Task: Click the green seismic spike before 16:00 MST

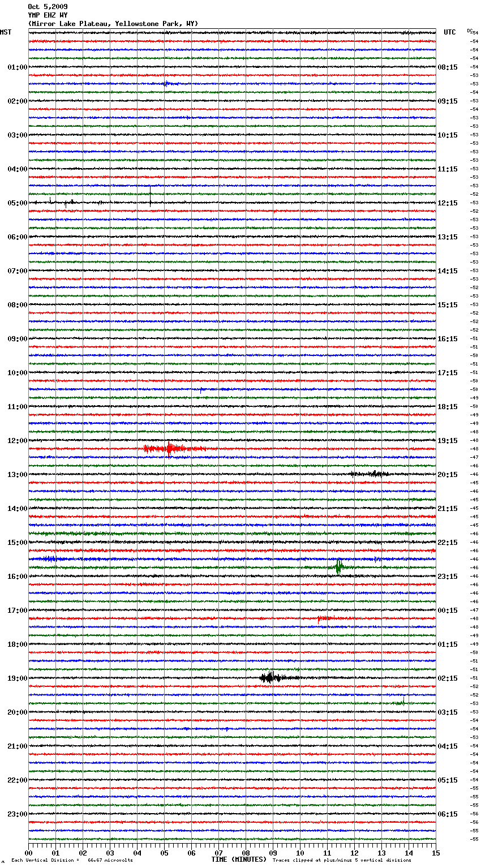Action: click(339, 566)
